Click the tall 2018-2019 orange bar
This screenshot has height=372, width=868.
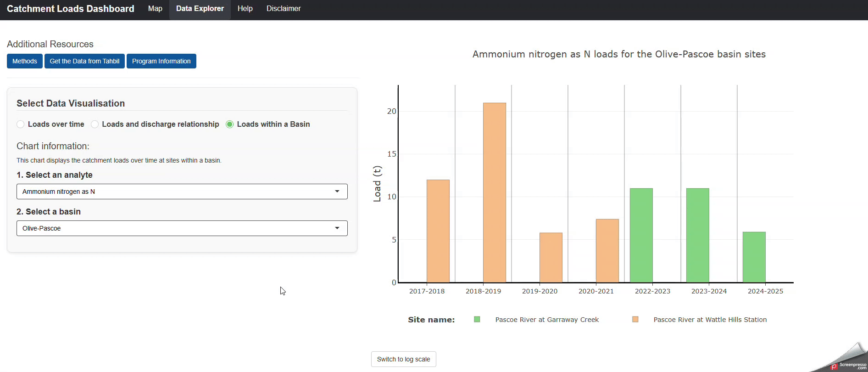(x=495, y=192)
